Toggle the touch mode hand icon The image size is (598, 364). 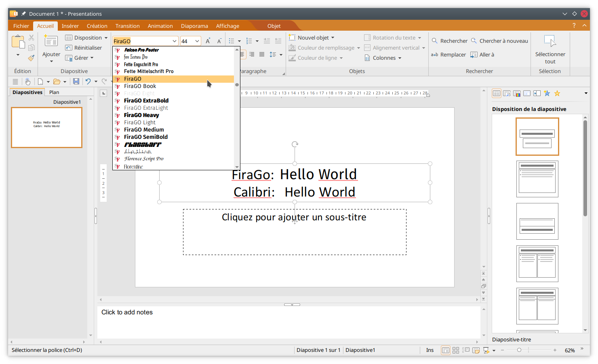[27, 82]
